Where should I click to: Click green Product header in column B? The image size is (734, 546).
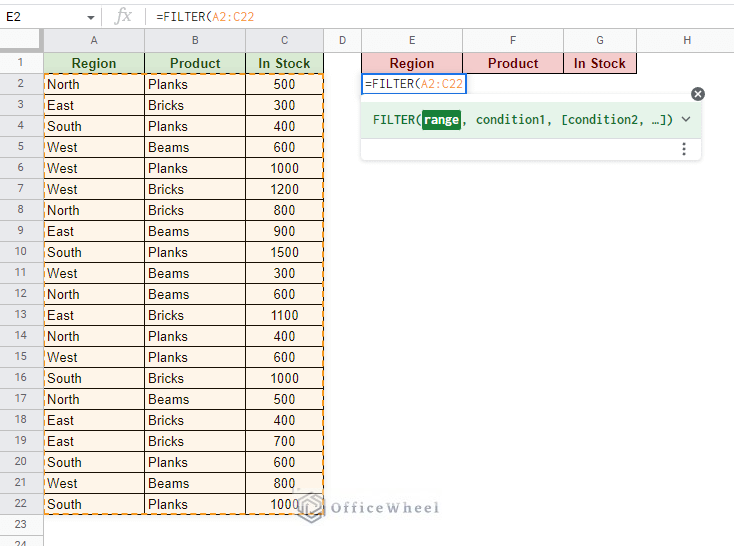coord(195,63)
